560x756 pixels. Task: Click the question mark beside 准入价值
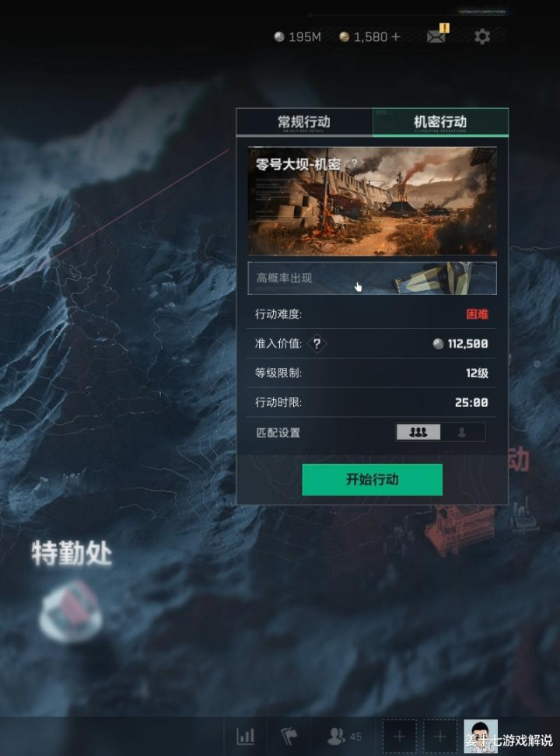pyautogui.click(x=317, y=344)
